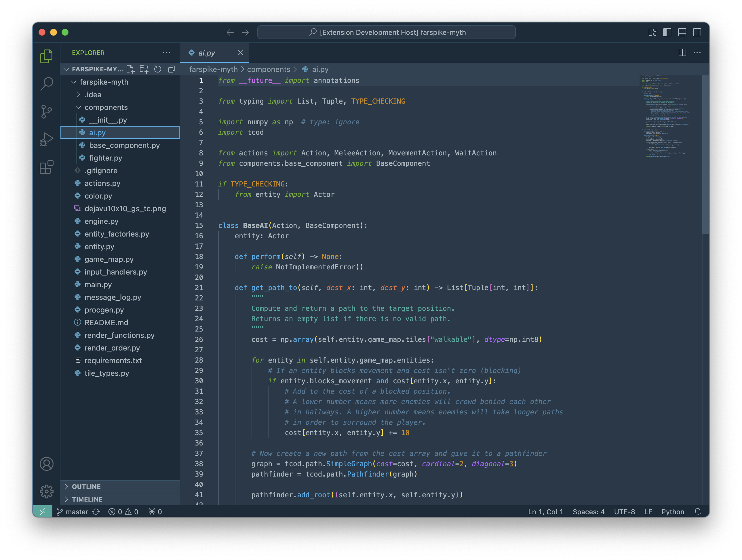The height and width of the screenshot is (560, 742).
Task: Collapse the components folder
Action: 106,107
